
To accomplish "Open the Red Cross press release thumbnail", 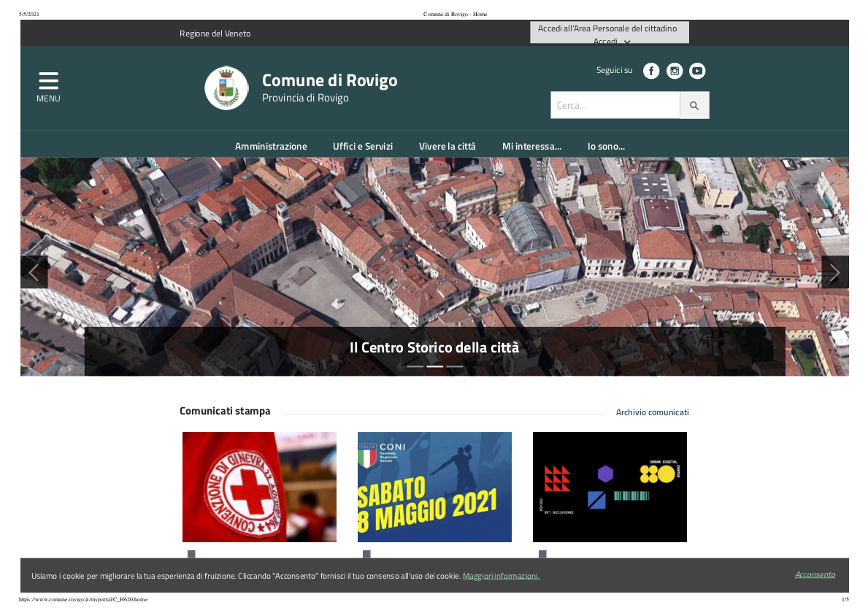I will click(260, 487).
